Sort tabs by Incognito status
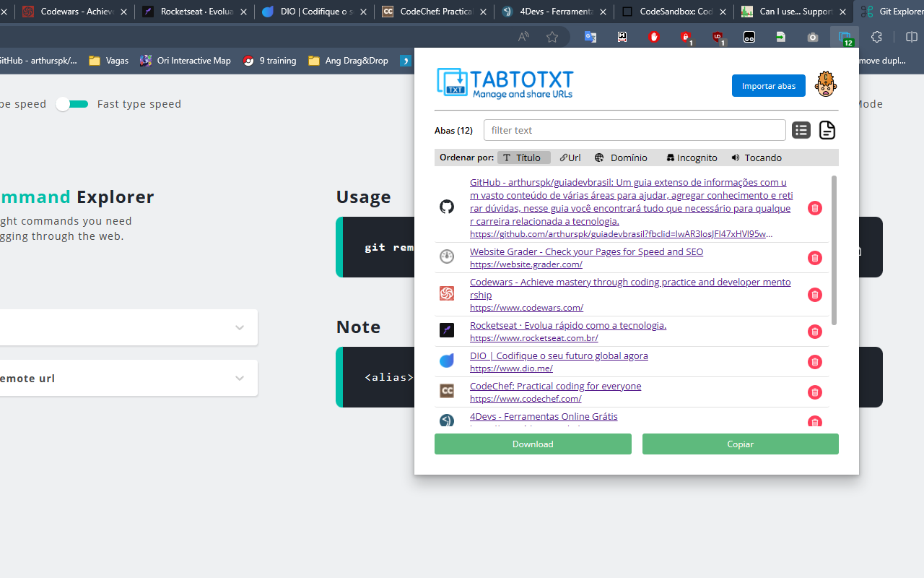The width and height of the screenshot is (924, 578). click(691, 158)
